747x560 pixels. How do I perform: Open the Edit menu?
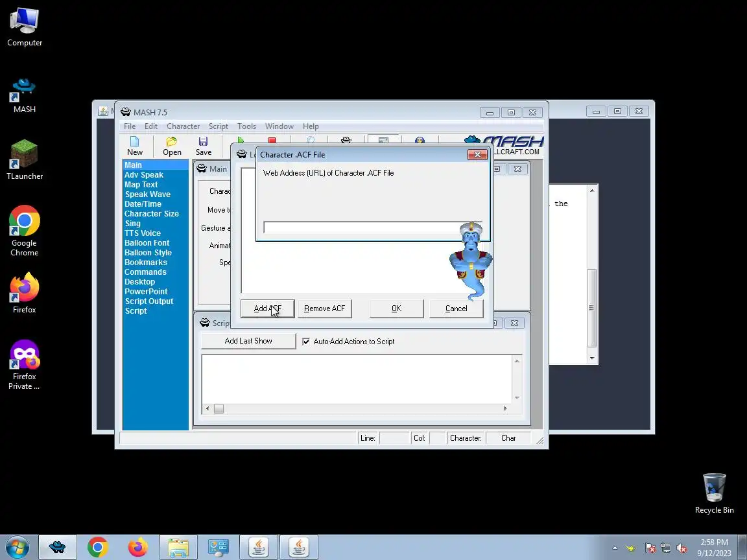point(151,126)
